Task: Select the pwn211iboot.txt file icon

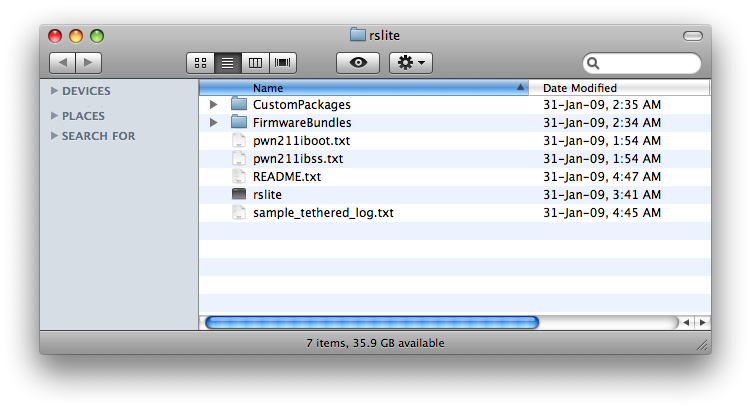Action: (239, 141)
